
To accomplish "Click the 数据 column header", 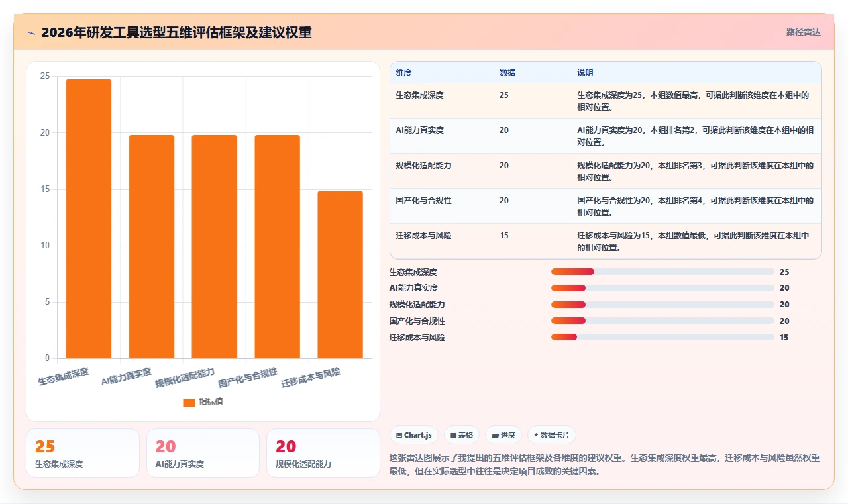I will 507,72.
